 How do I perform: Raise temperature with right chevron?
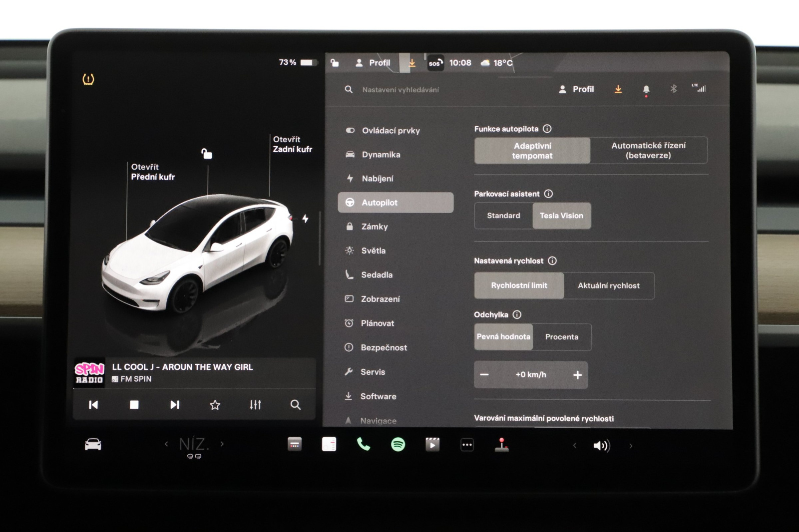[x=222, y=444]
